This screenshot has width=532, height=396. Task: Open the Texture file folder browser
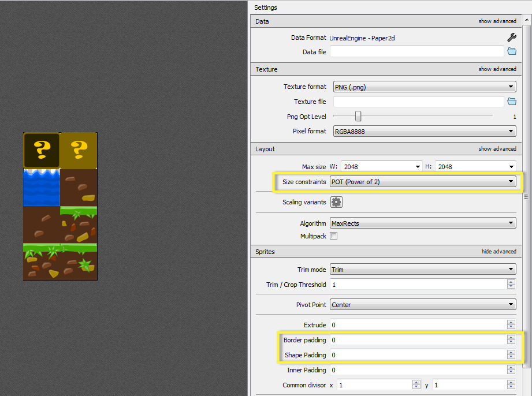[511, 101]
